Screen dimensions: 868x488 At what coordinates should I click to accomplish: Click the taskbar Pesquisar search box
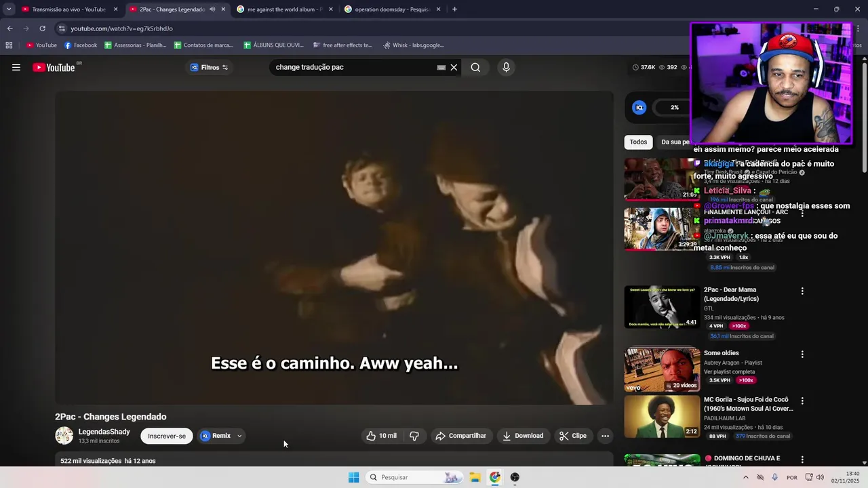[414, 477]
